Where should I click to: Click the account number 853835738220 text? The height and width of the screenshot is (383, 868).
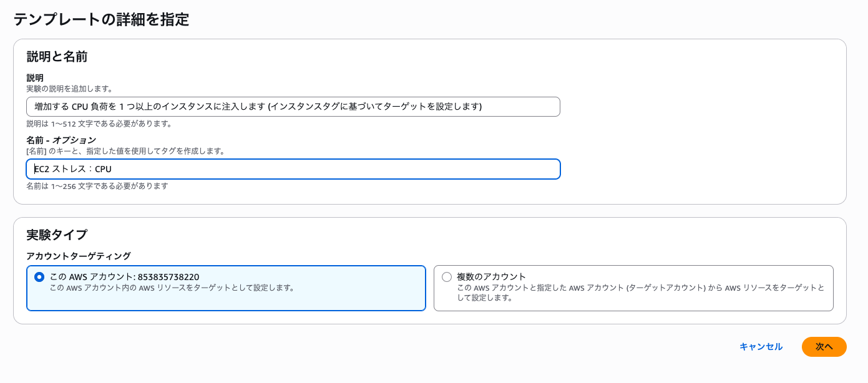click(168, 277)
